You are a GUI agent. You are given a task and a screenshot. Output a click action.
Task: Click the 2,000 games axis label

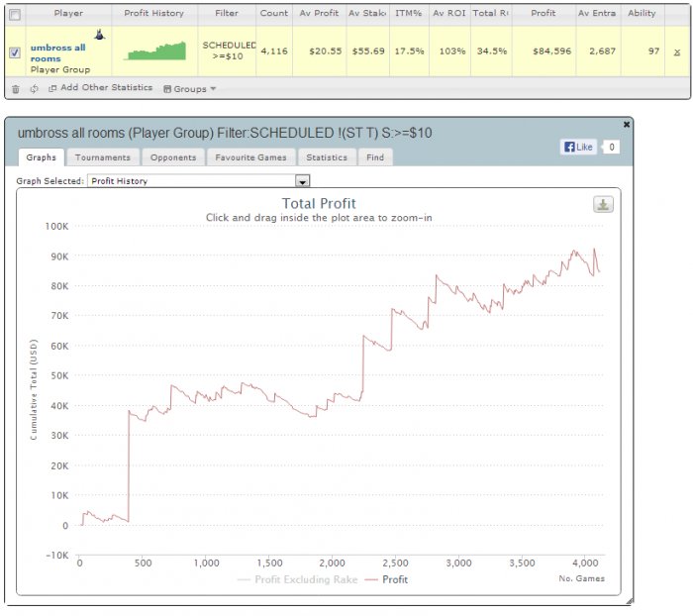332,563
